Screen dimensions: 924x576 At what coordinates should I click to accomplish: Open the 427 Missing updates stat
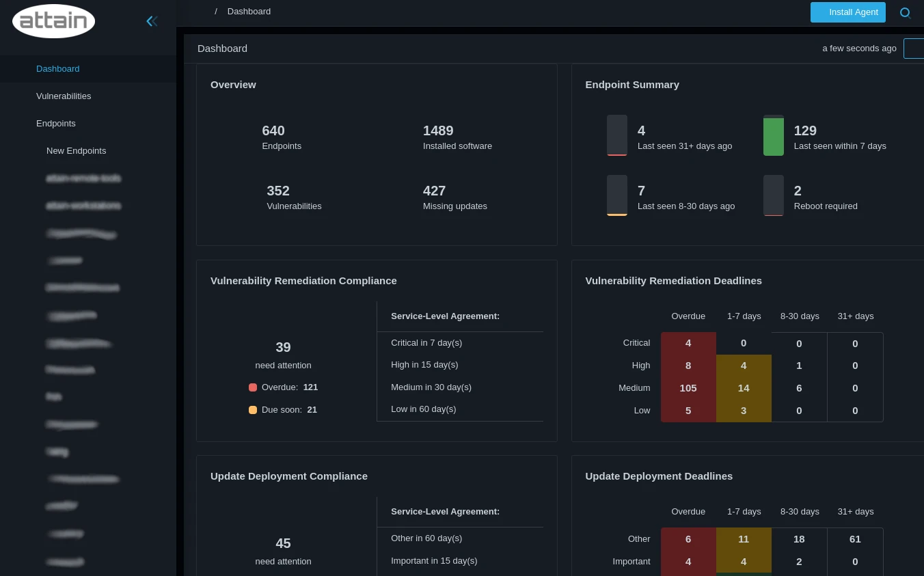coord(455,197)
